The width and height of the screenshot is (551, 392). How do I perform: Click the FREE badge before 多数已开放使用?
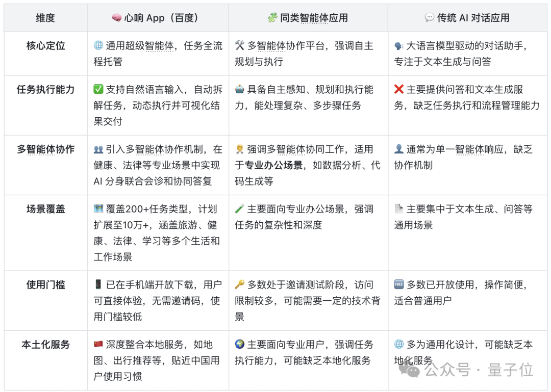click(x=399, y=284)
